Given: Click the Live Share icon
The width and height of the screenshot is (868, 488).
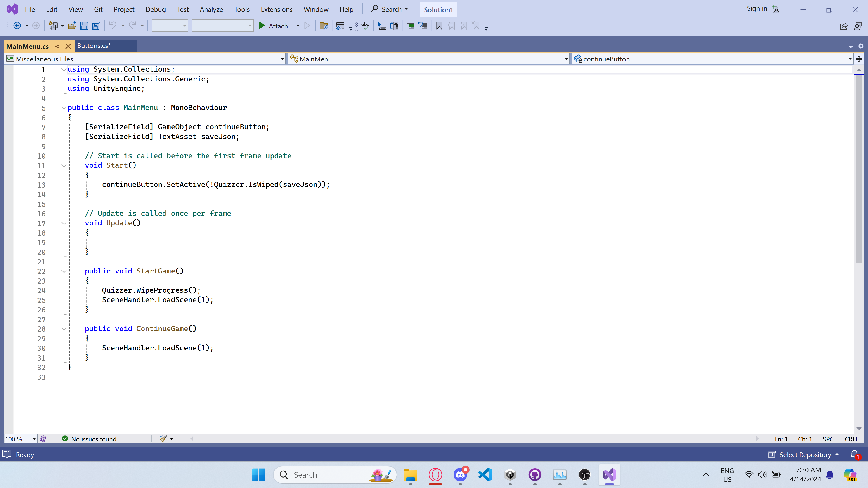Looking at the screenshot, I should (843, 26).
